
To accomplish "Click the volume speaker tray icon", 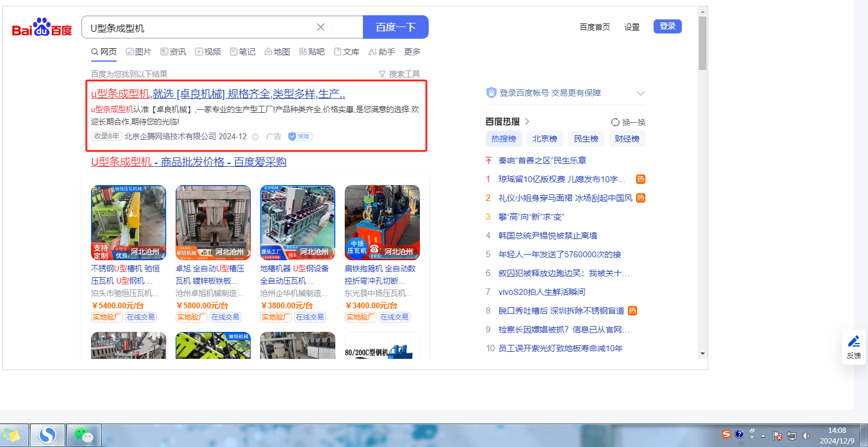I will [806, 436].
